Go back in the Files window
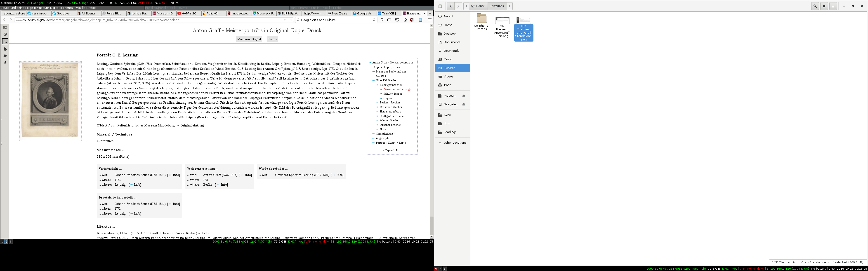868x271 pixels. point(451,6)
